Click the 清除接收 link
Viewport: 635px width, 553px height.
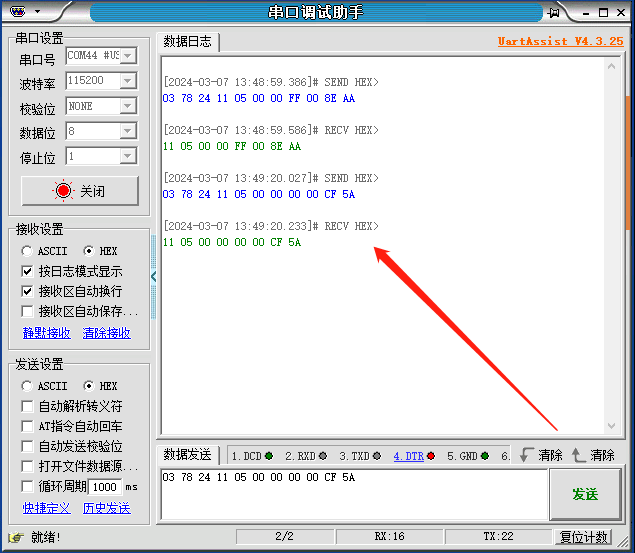107,333
